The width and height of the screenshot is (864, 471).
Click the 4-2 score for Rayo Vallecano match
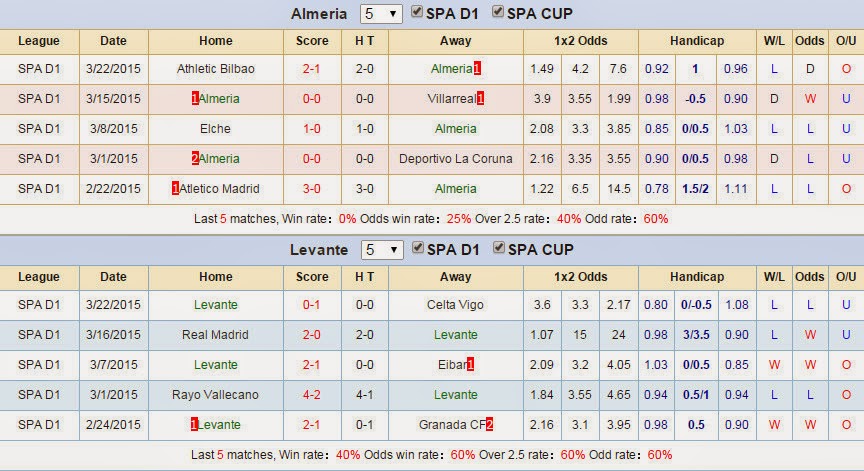point(311,395)
